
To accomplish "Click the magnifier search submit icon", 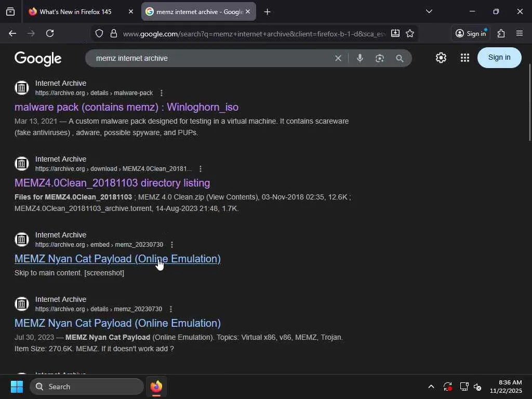I will click(400, 58).
